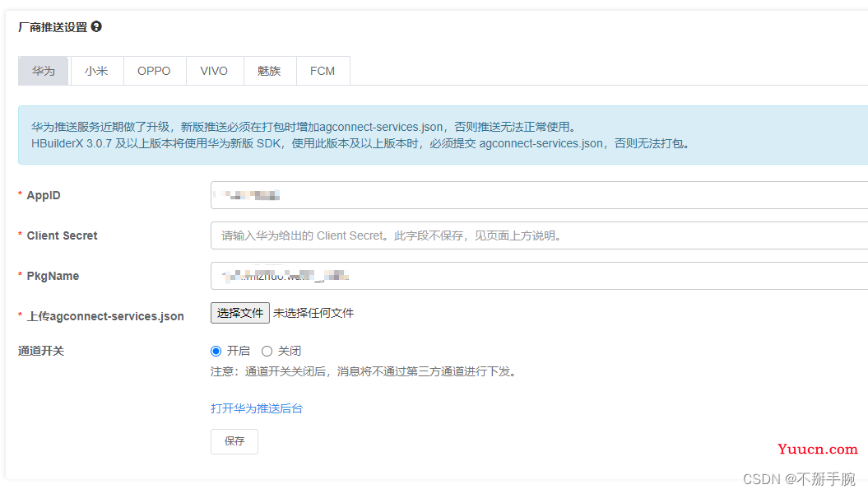Select the FCM tab
This screenshot has height=494, width=868.
pos(323,71)
